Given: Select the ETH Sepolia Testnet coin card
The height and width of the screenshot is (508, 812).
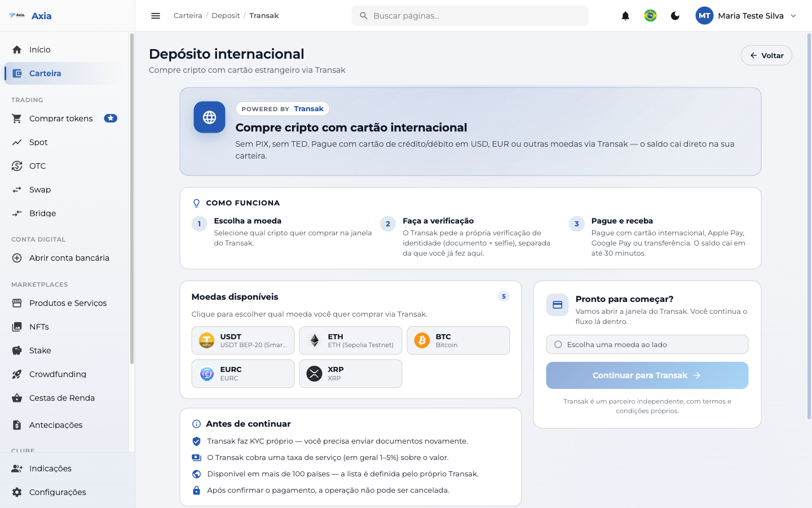Looking at the screenshot, I should 351,340.
